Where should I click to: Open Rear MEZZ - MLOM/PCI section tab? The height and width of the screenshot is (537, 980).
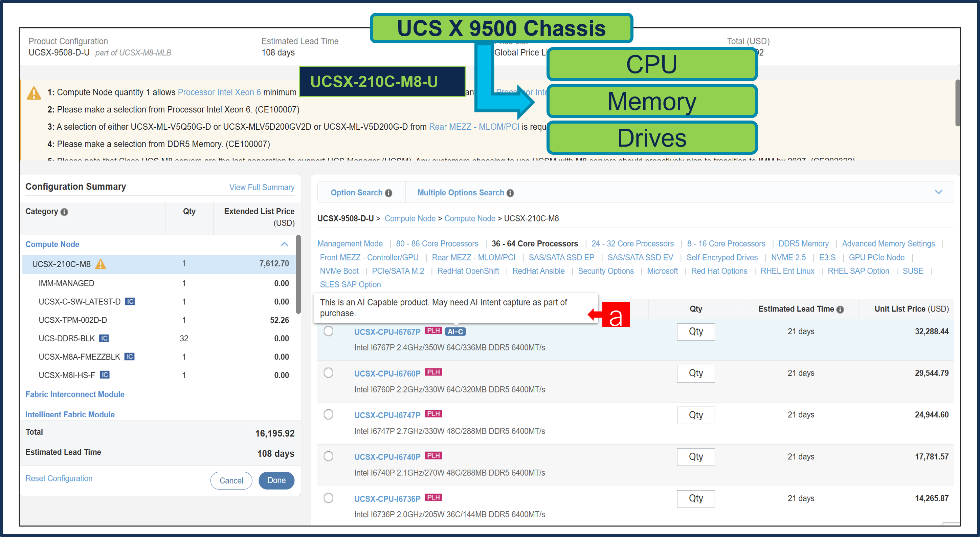pyautogui.click(x=474, y=257)
